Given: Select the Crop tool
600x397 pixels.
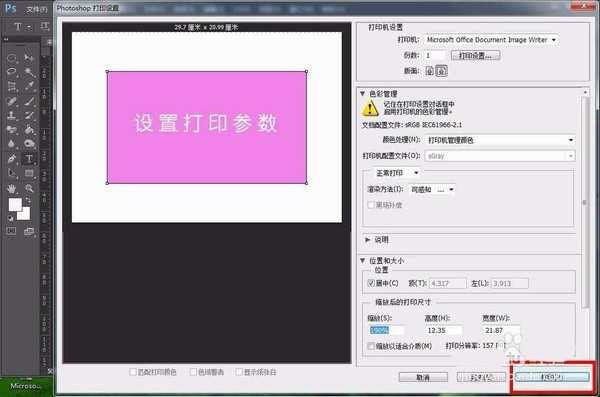Looking at the screenshot, I should 12,86.
